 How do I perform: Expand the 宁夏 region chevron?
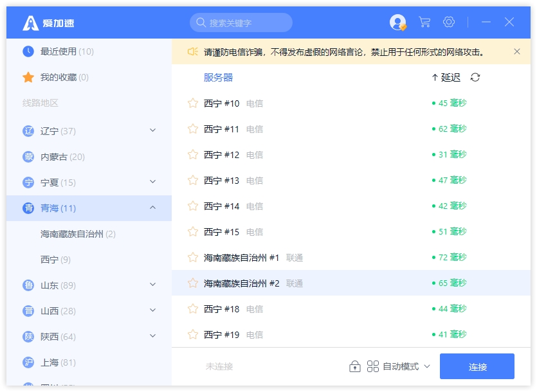tap(153, 181)
